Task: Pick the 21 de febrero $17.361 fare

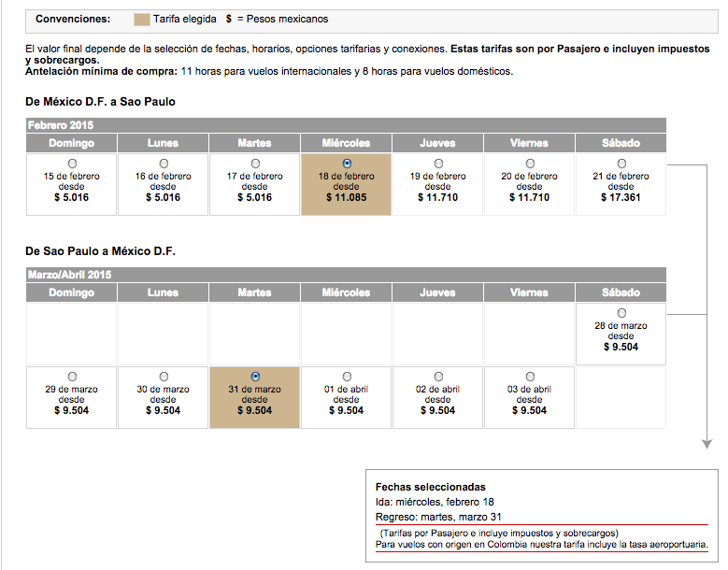Action: 621,164
